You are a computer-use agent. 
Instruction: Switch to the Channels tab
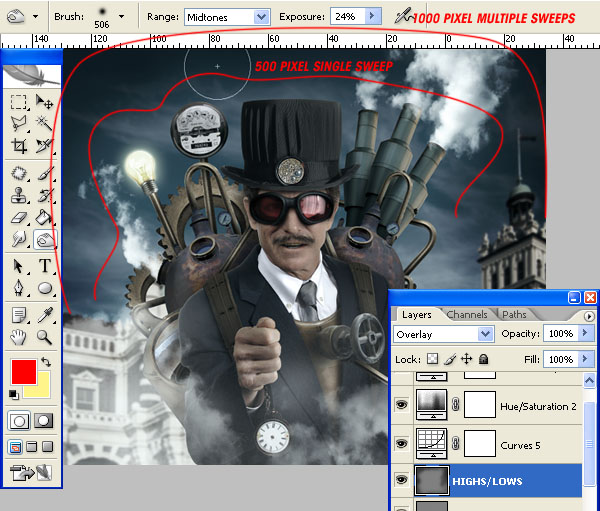[x=467, y=315]
